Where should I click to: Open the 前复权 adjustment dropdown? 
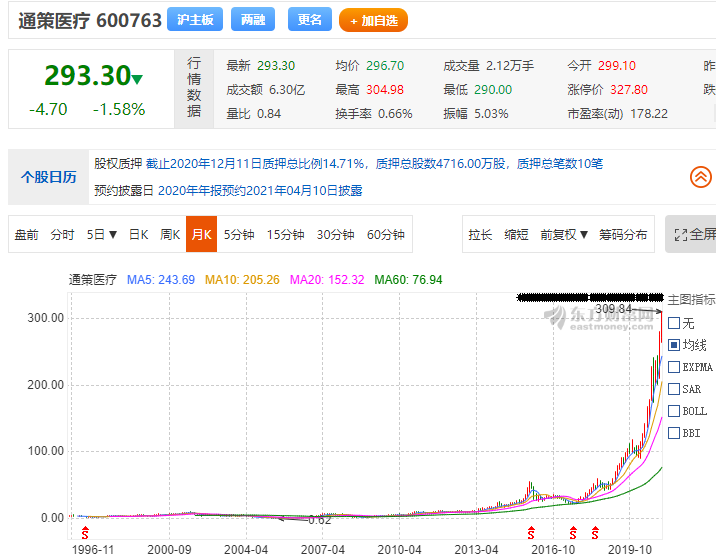(x=564, y=235)
